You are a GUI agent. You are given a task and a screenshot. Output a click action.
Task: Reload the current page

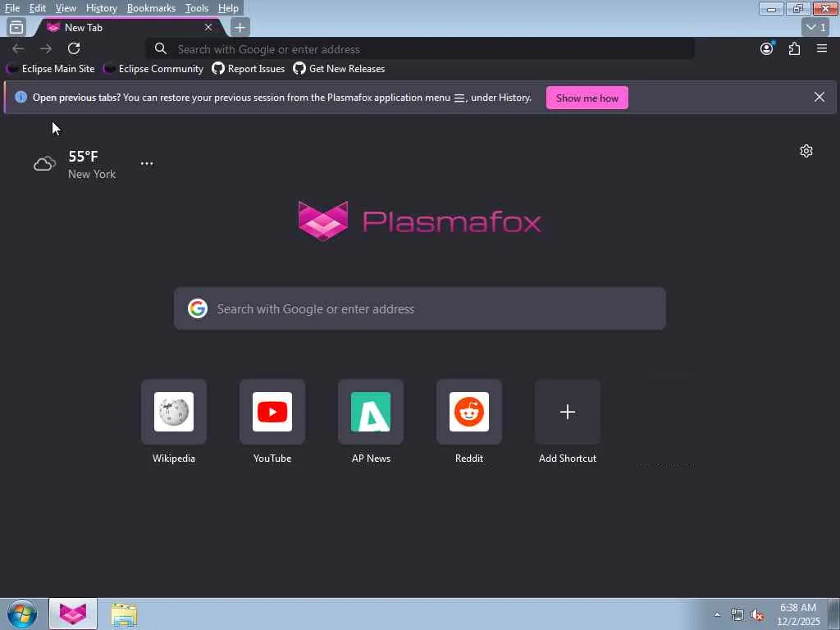click(74, 48)
